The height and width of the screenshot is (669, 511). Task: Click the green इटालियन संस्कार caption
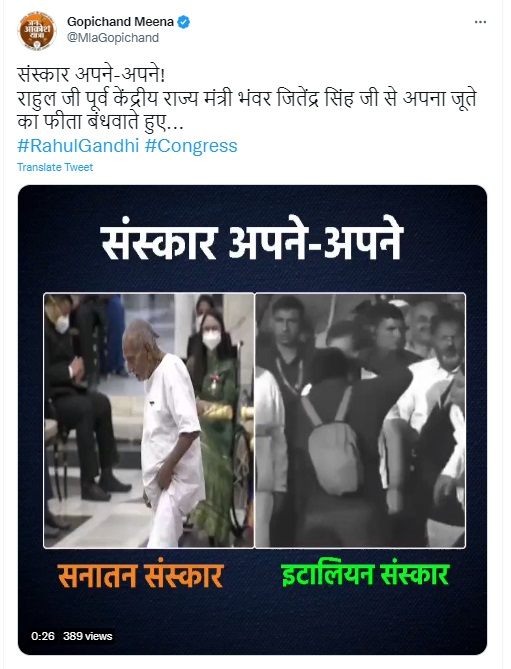(365, 574)
